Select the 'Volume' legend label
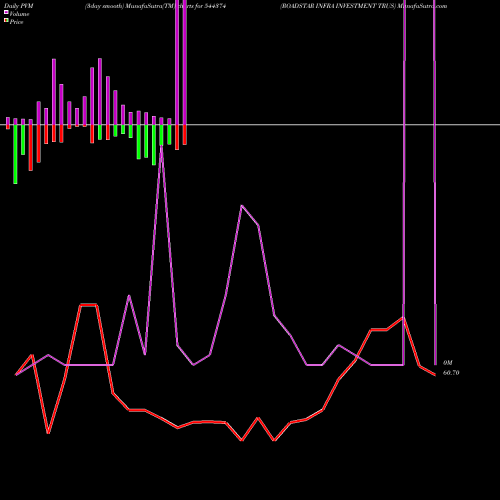Image resolution: width=500 pixels, height=500 pixels. [19, 14]
